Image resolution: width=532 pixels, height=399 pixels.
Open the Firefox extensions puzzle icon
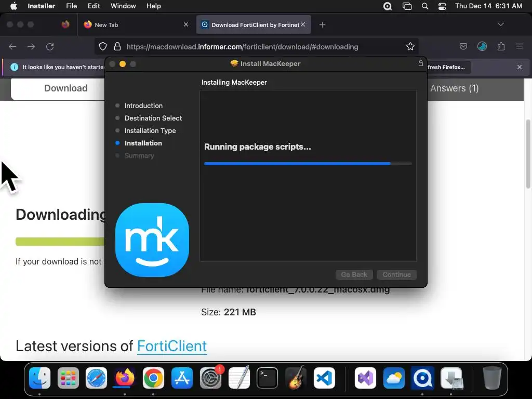tap(501, 46)
